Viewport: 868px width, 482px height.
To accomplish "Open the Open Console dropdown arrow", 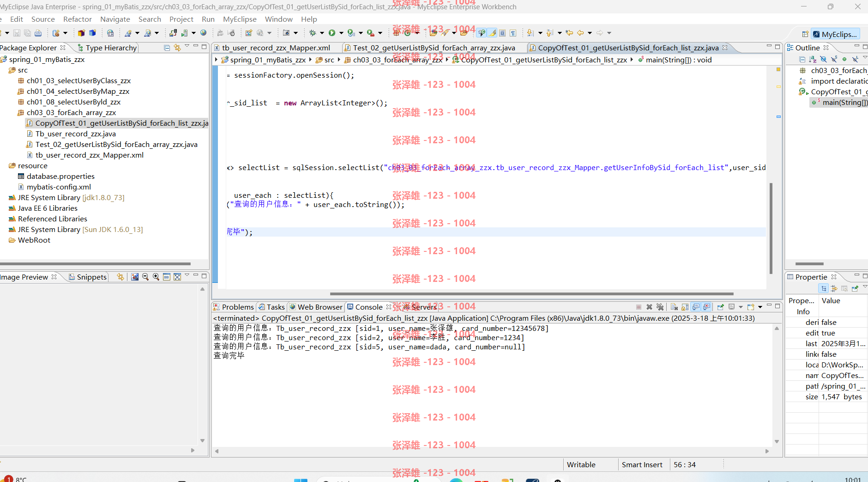I will click(x=760, y=307).
